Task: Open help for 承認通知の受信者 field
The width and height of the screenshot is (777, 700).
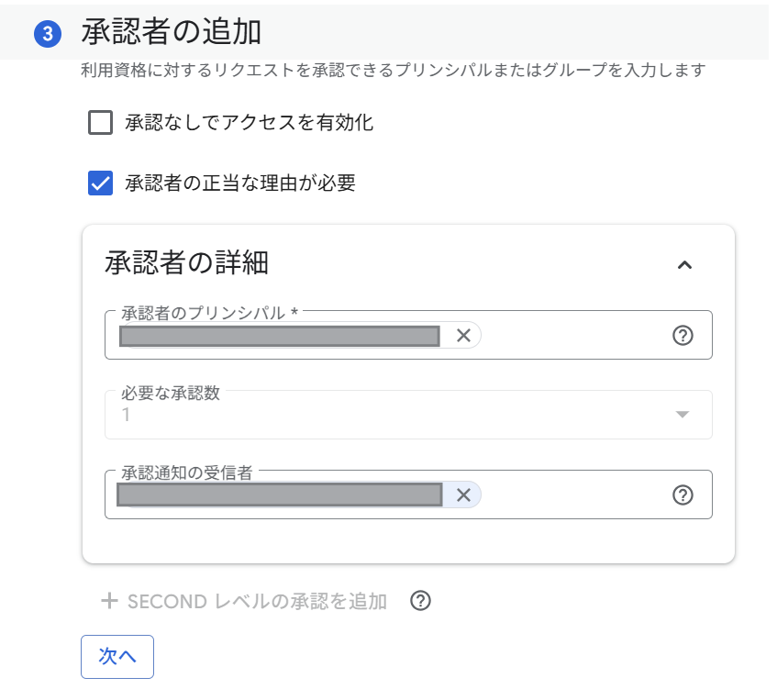Action: click(x=683, y=494)
